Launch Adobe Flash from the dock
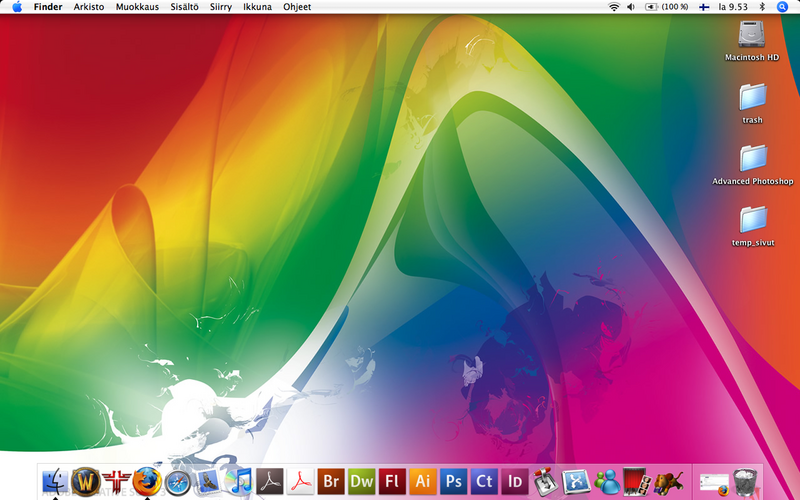The height and width of the screenshot is (500, 800). click(393, 481)
